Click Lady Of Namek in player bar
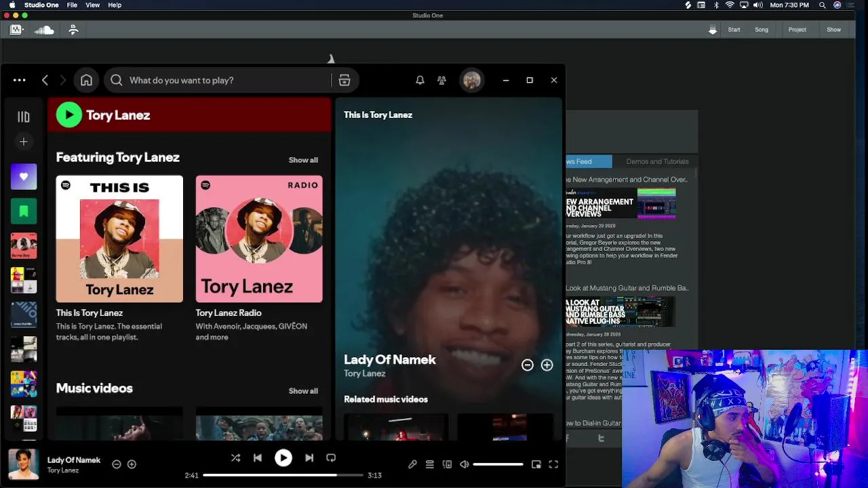 click(x=74, y=460)
